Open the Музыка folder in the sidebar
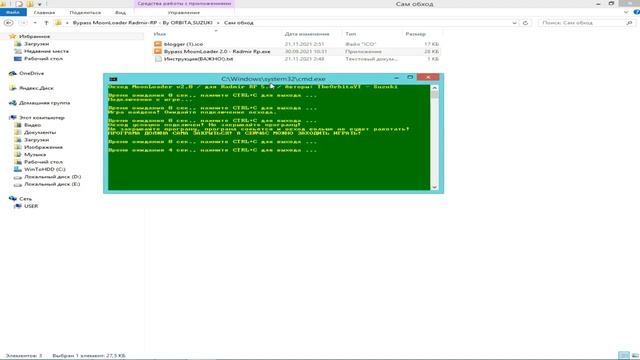 coord(35,154)
